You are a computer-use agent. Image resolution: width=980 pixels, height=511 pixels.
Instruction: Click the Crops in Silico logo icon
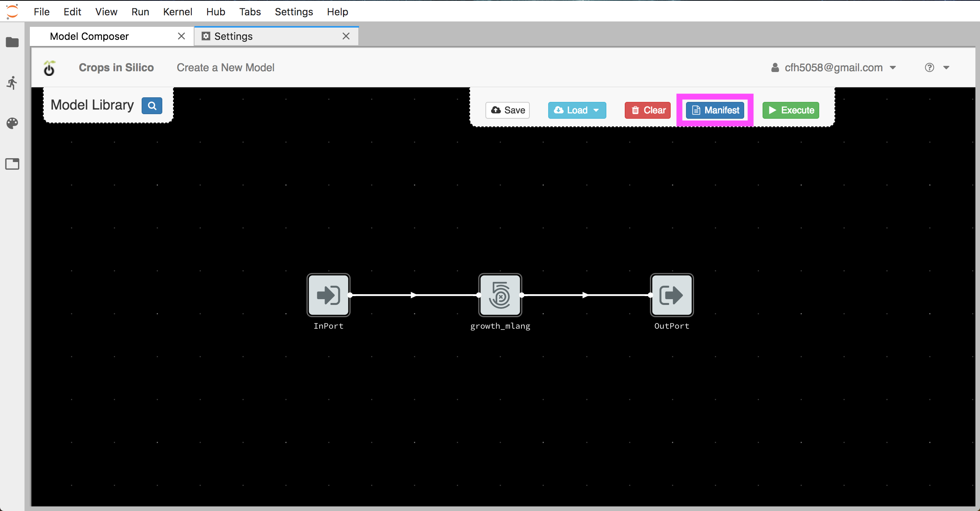[x=51, y=67]
